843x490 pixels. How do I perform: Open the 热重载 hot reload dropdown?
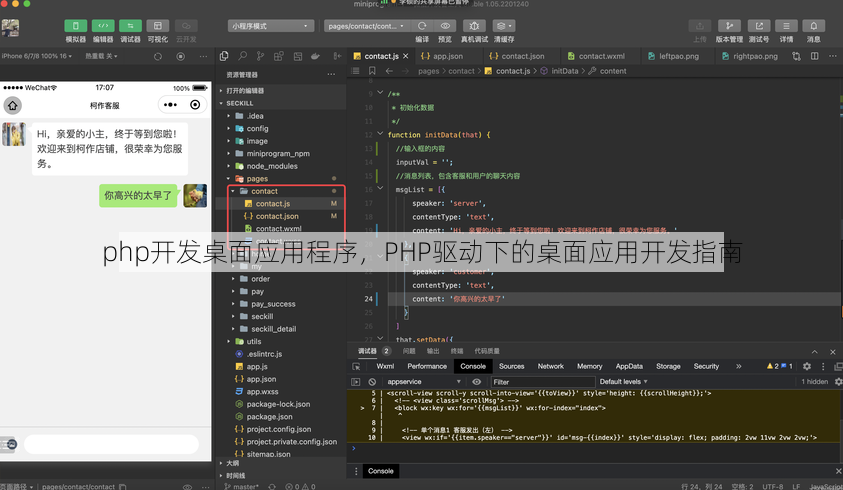point(101,56)
